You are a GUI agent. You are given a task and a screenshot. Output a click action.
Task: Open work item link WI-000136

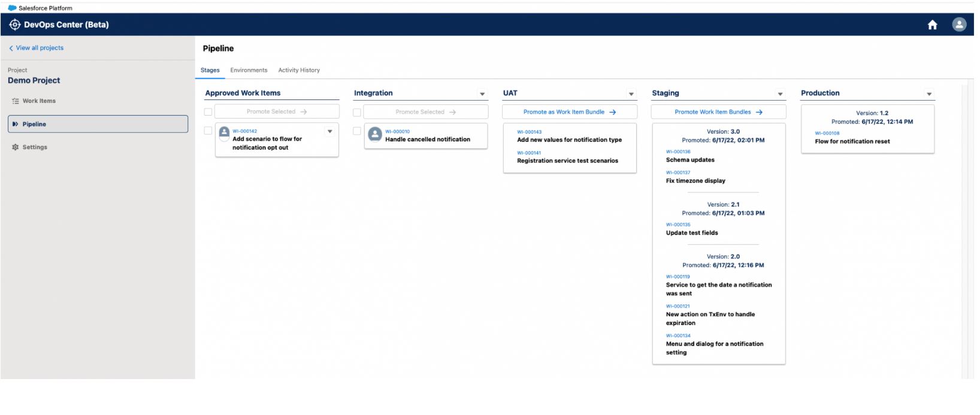pos(678,152)
